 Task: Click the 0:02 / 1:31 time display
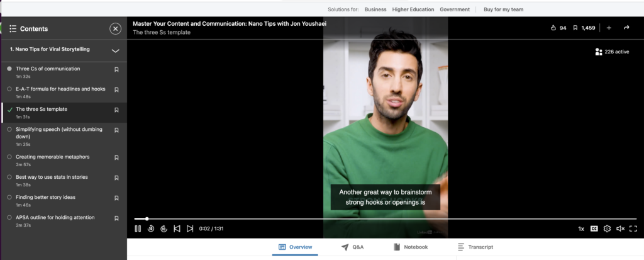(211, 229)
